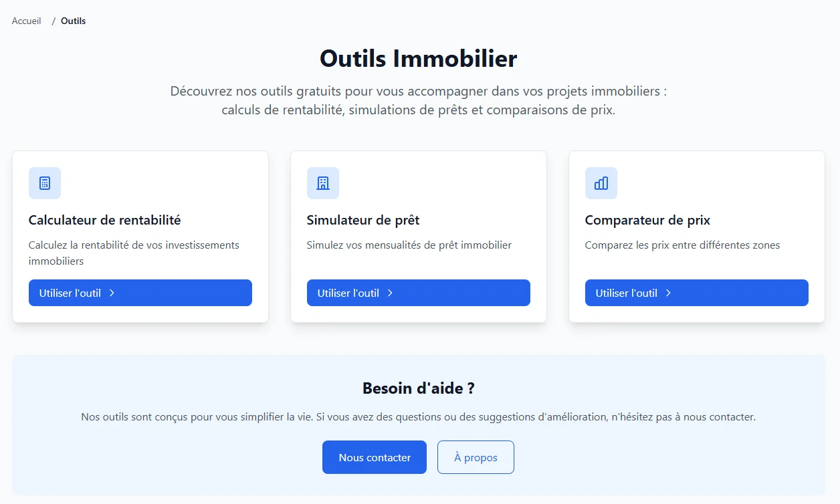Select the Outils breadcrumb item

(x=74, y=21)
